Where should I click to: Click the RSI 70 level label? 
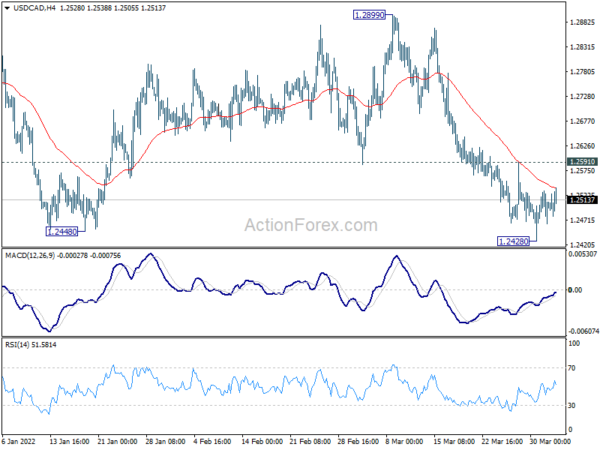pos(572,368)
